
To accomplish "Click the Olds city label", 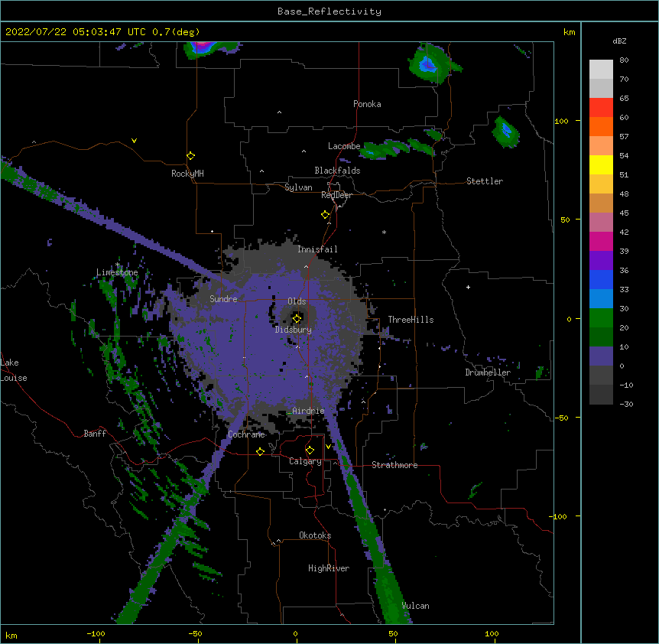I will tap(297, 301).
